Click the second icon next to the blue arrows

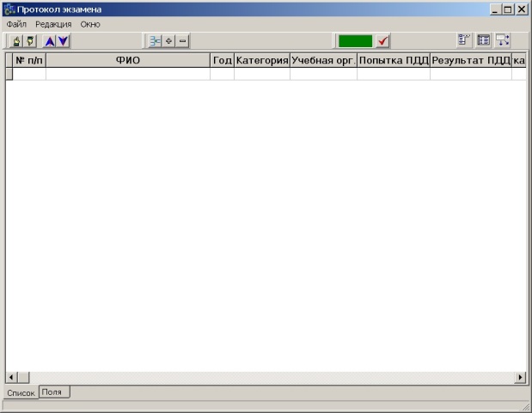coord(30,41)
